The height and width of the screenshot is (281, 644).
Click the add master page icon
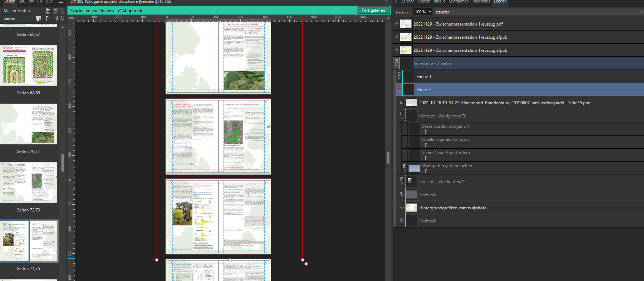(x=48, y=11)
